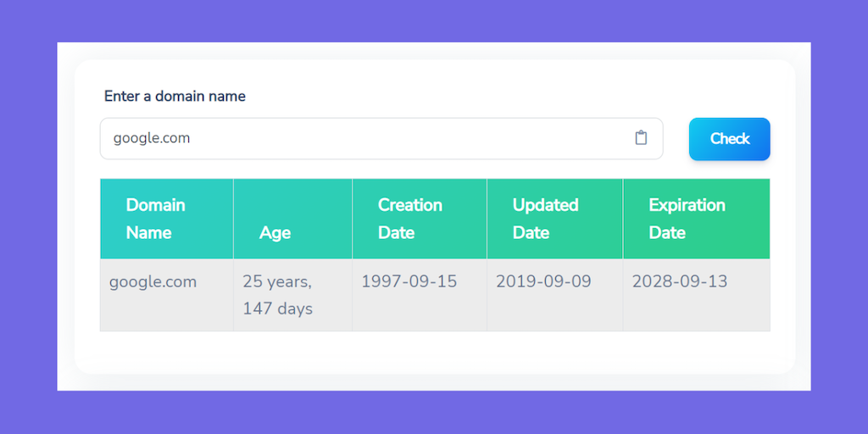This screenshot has width=868, height=434.
Task: Click the word "Creation" in the table header
Action: [x=410, y=205]
